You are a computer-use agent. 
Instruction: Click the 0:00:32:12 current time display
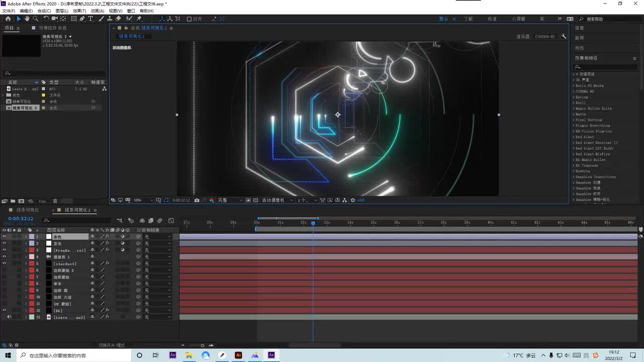[x=21, y=219]
